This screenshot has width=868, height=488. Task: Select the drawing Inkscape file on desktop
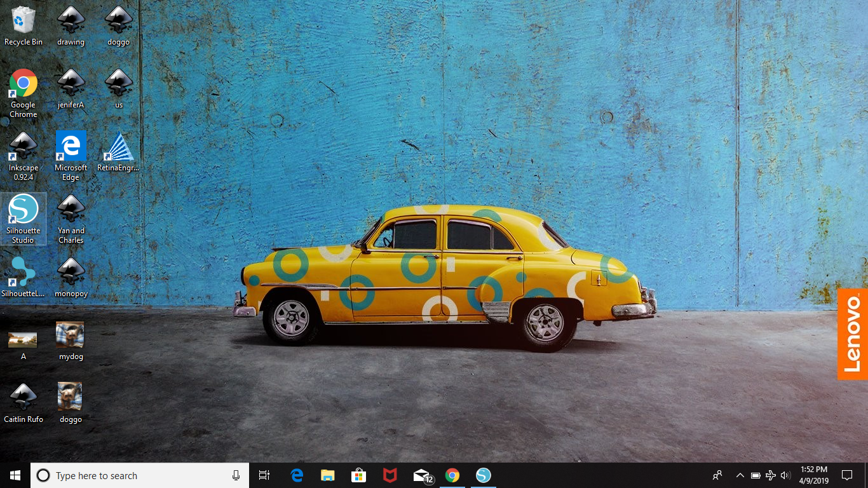point(71,26)
